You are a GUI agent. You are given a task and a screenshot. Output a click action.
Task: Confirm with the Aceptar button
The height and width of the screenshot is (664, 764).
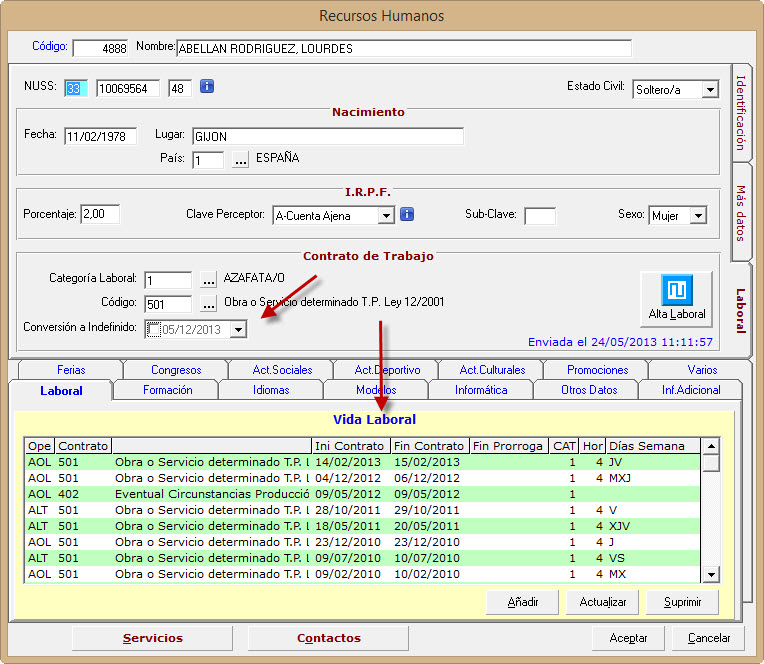(x=628, y=638)
